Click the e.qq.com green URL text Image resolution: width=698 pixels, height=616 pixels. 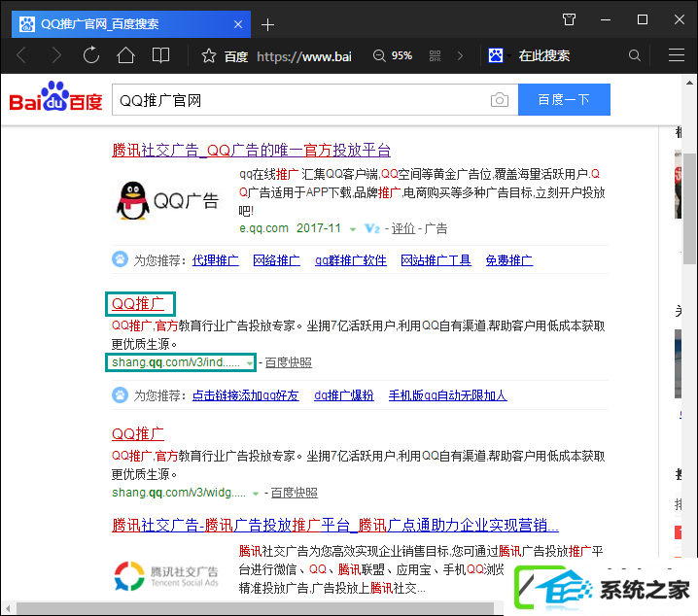(x=263, y=228)
